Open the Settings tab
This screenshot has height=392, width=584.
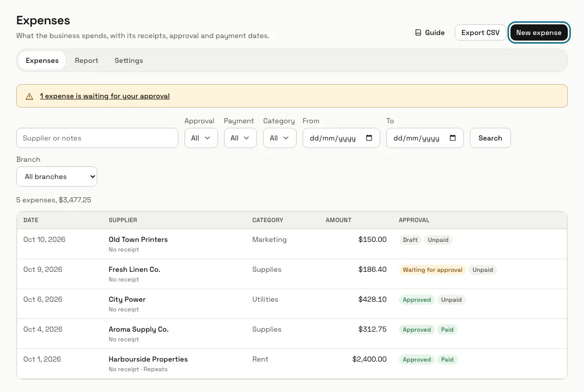click(129, 60)
